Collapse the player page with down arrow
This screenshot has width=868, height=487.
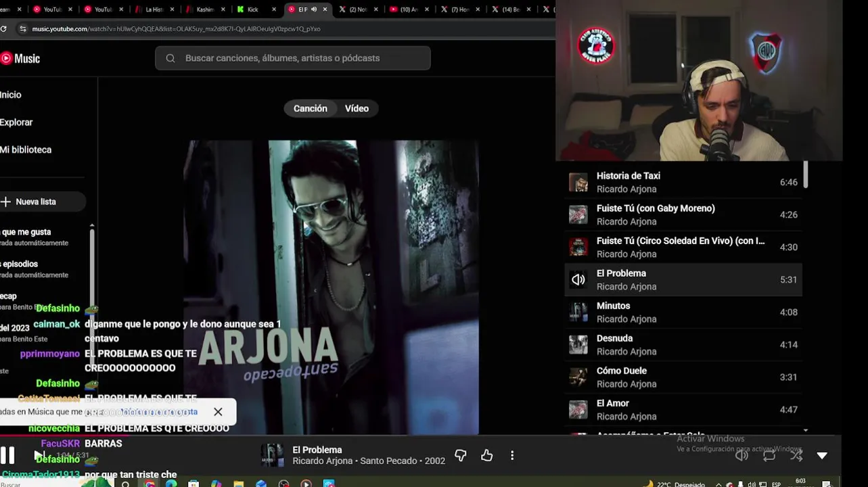pyautogui.click(x=822, y=456)
